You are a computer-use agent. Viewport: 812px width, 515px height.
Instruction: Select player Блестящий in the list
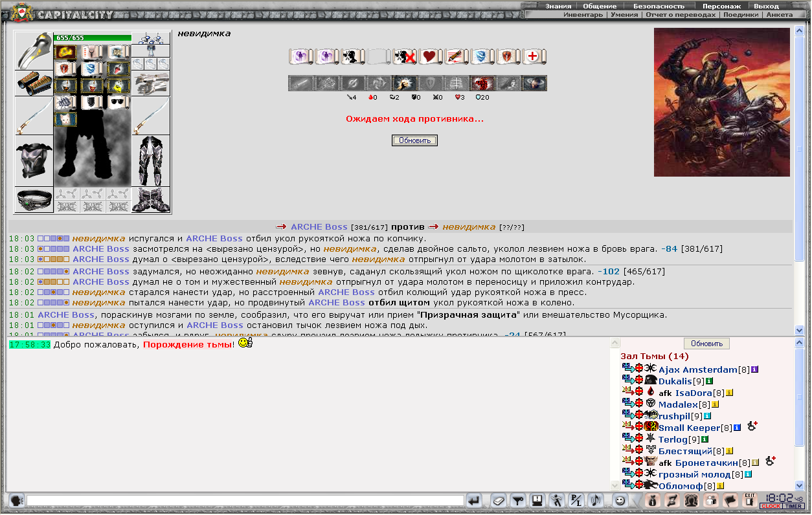685,451
